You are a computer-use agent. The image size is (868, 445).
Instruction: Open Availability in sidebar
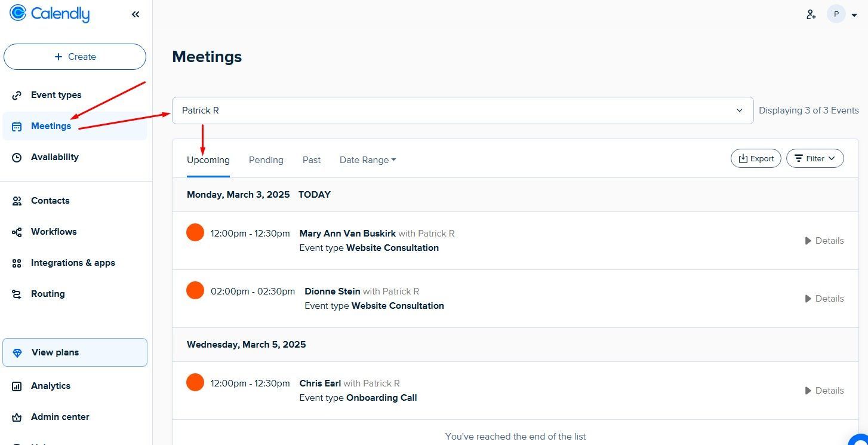(x=75, y=157)
